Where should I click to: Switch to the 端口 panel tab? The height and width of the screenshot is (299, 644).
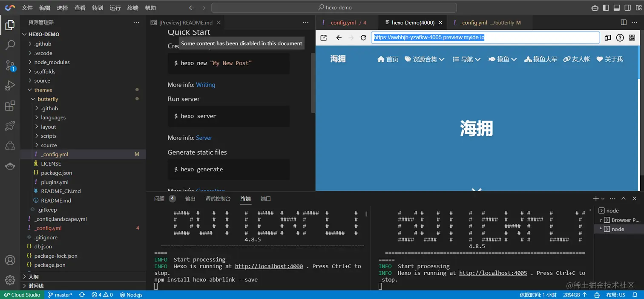pos(266,198)
